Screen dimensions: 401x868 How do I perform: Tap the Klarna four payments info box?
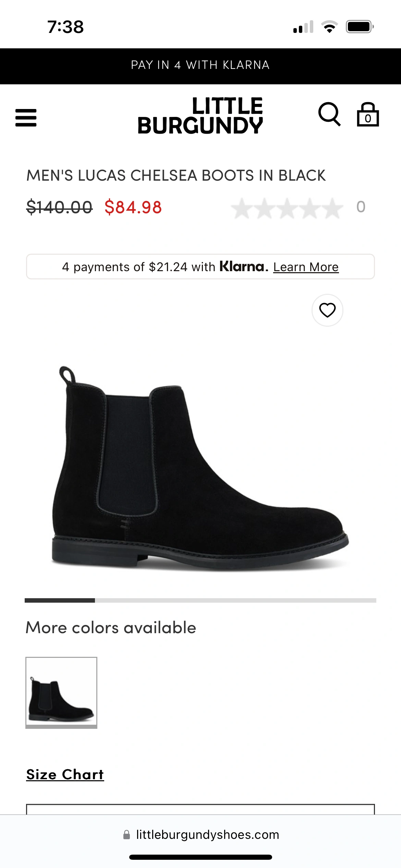(x=200, y=267)
